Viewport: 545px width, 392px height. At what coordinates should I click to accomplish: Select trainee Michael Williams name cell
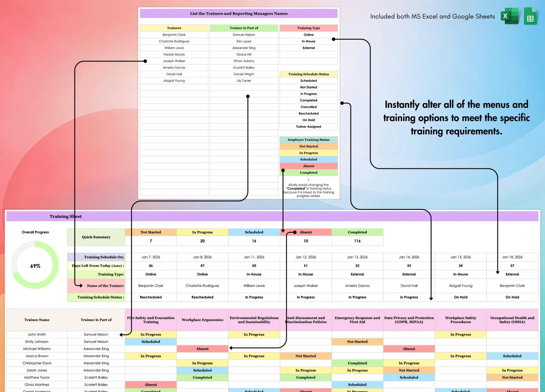[37, 349]
